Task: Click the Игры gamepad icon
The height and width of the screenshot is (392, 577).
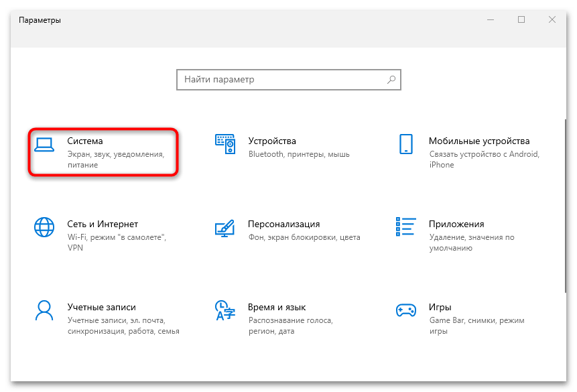Action: tap(406, 312)
